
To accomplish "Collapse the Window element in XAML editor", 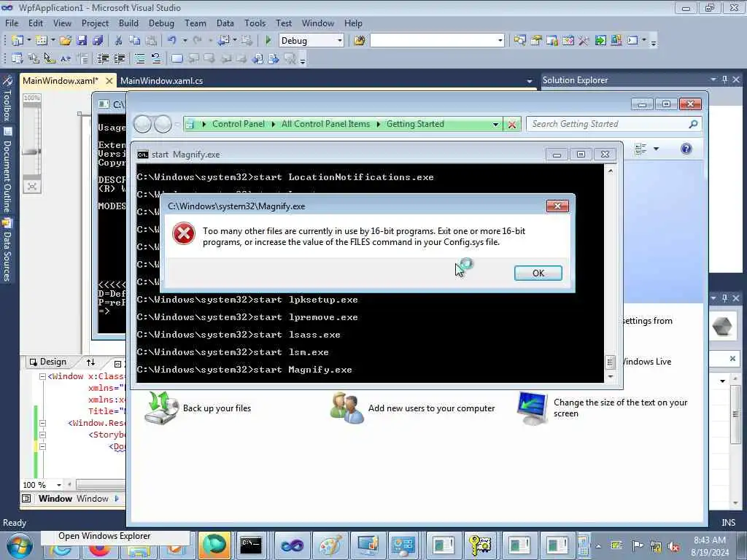I will 42,376.
